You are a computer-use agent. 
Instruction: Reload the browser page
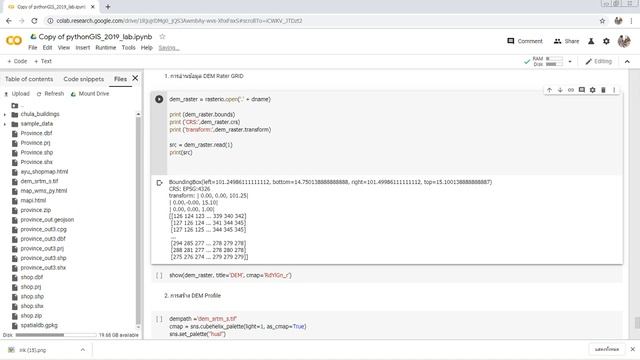(x=34, y=21)
